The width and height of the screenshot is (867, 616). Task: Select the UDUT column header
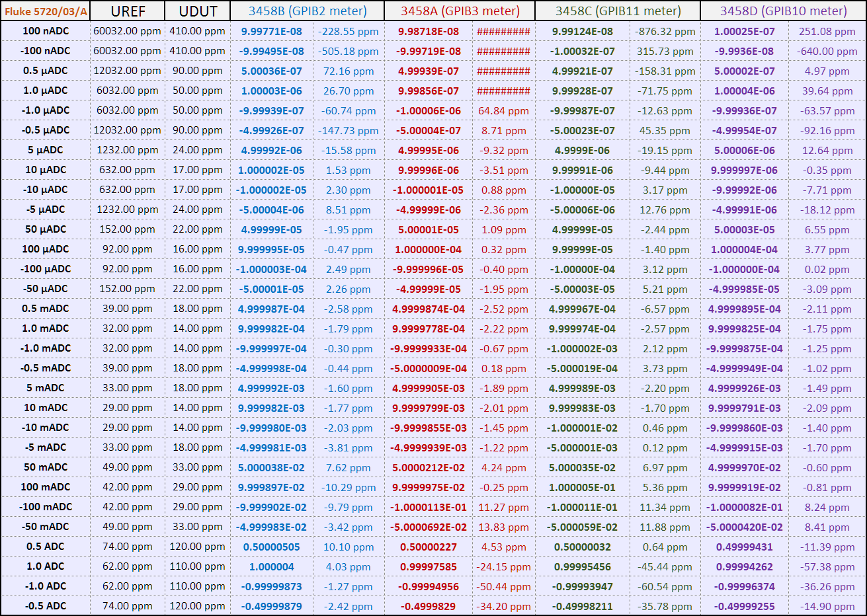[x=198, y=11]
